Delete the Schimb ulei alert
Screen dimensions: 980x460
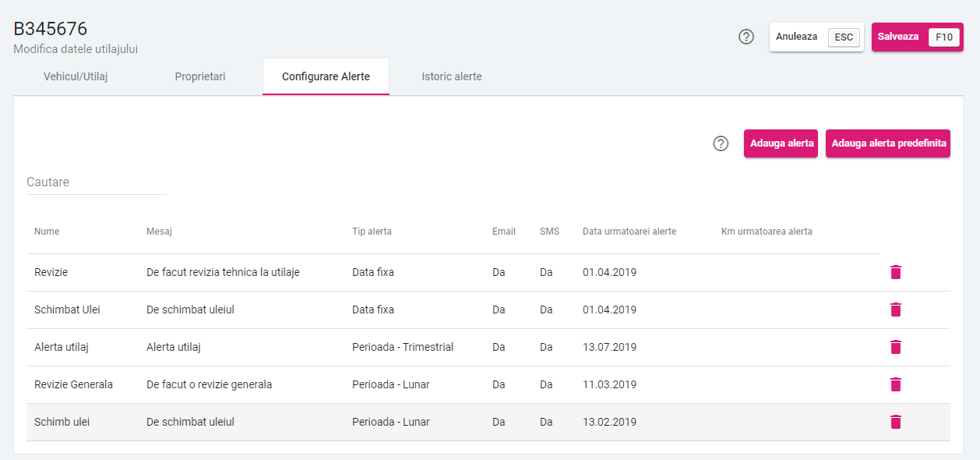point(896,422)
